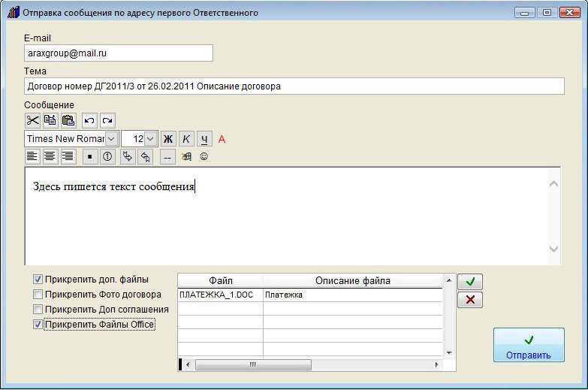Viewport: 588px width, 390px height.
Task: Insert a horizontal line with the dashes button
Action: point(167,156)
